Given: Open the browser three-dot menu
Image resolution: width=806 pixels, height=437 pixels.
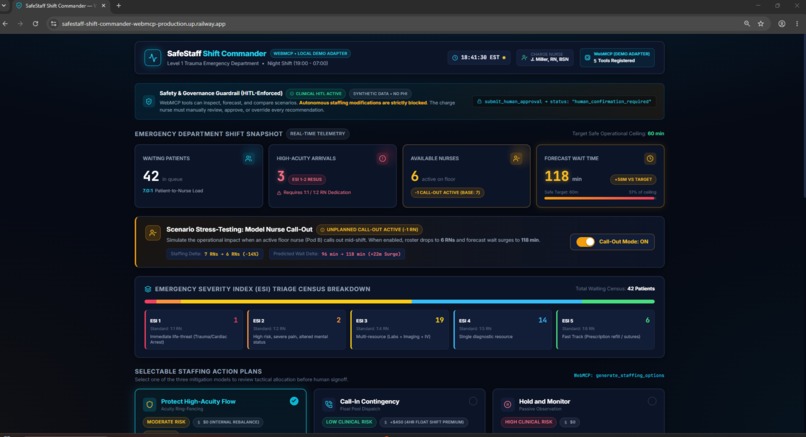Looking at the screenshot, I should 797,24.
